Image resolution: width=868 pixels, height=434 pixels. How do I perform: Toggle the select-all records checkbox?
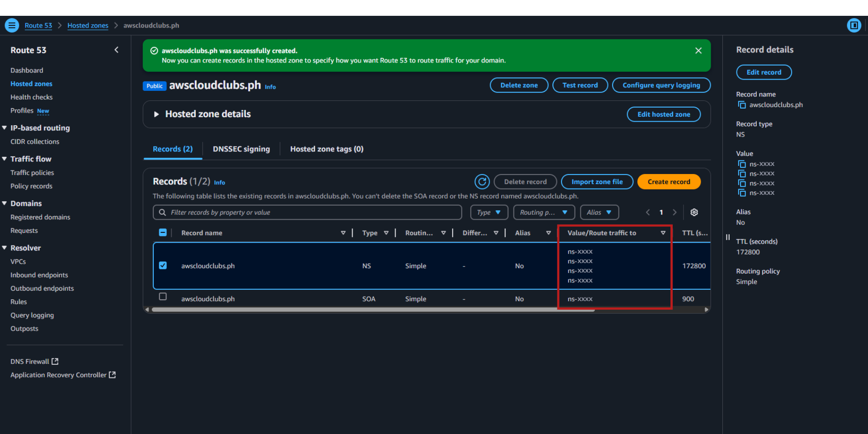pyautogui.click(x=163, y=232)
